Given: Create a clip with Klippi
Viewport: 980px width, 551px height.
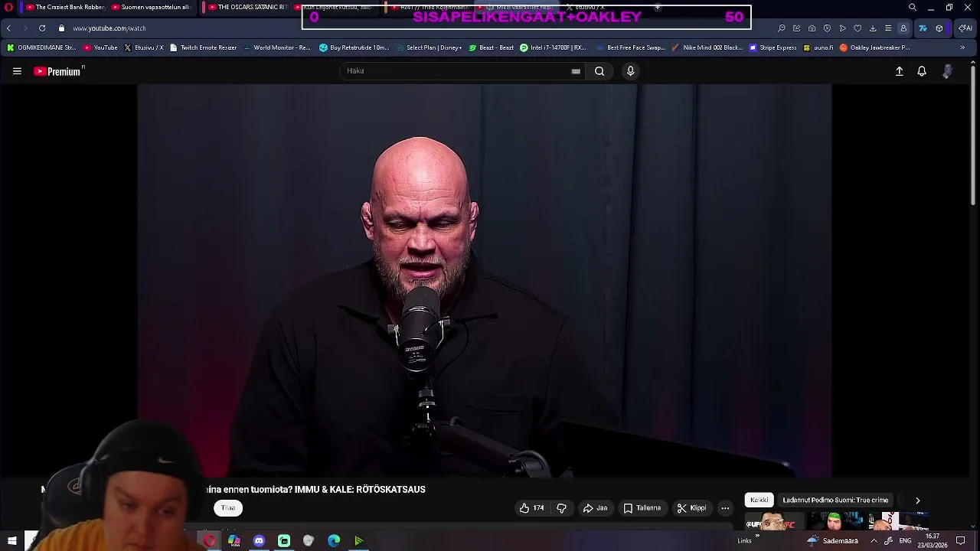Looking at the screenshot, I should [x=692, y=508].
